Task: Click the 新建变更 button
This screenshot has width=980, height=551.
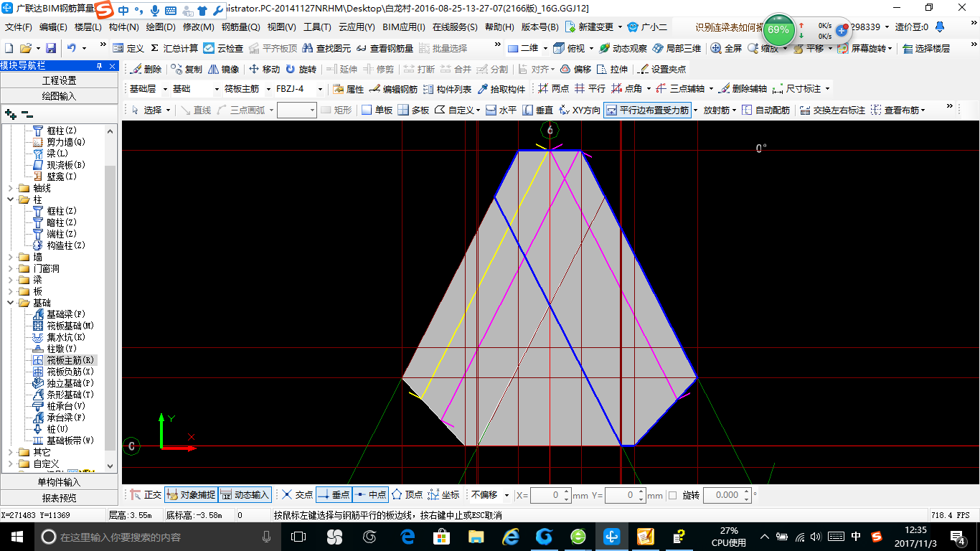Action: pos(591,27)
